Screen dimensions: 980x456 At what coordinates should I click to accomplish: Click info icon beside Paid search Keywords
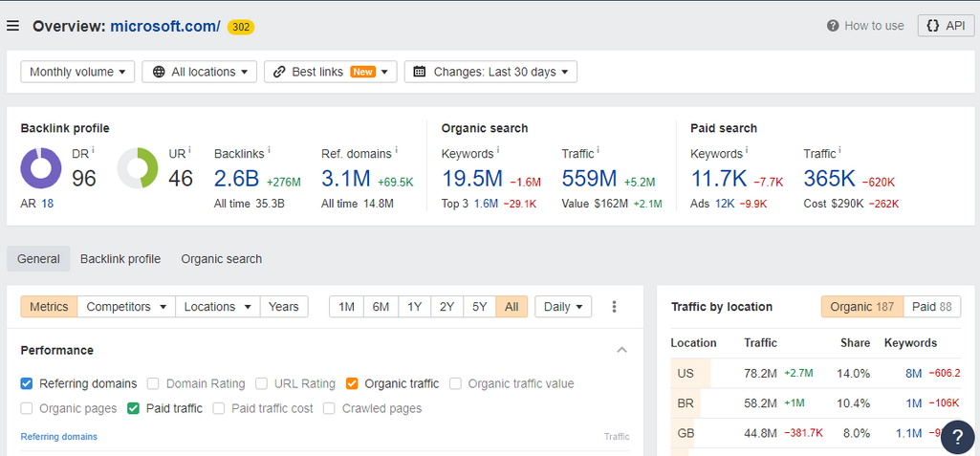coord(749,150)
